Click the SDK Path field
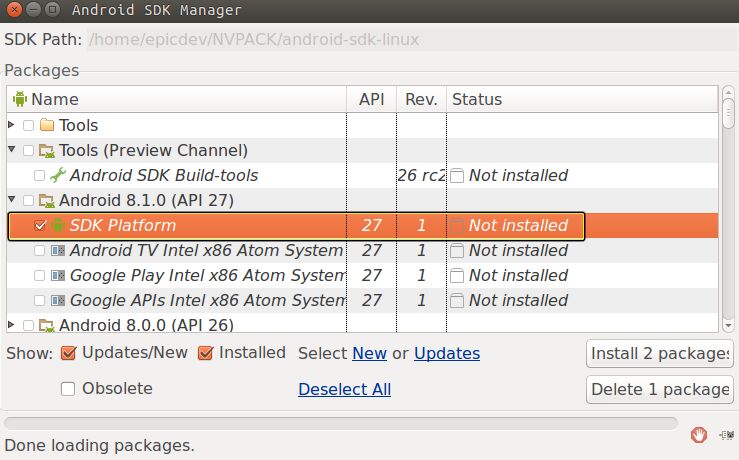Screen dimensions: 739x460 coord(411,40)
